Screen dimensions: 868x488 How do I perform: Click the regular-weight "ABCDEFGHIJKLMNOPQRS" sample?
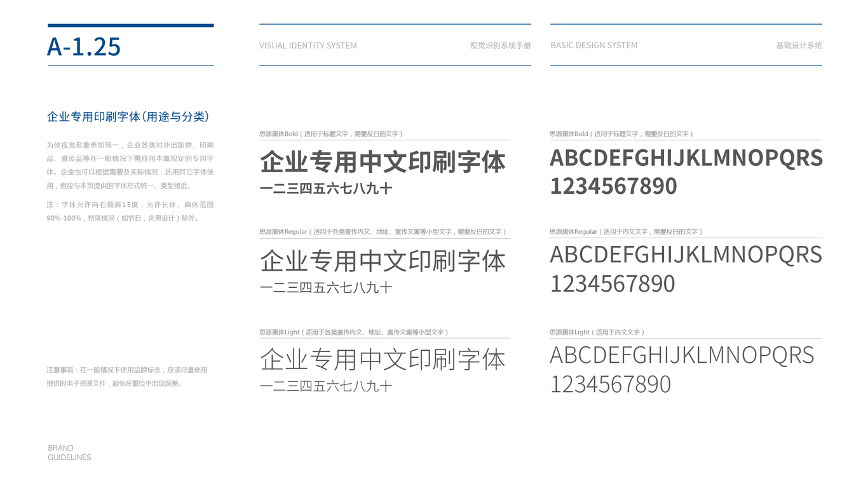[x=686, y=255]
